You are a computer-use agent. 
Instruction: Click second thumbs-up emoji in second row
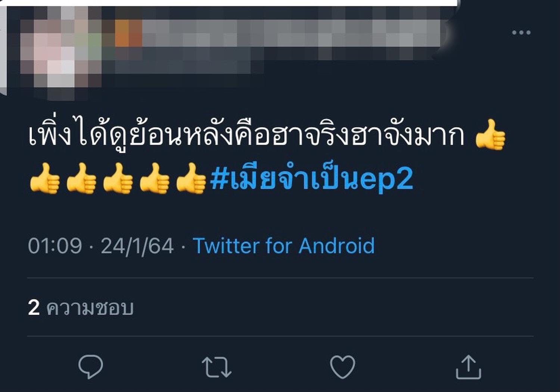[x=81, y=178]
